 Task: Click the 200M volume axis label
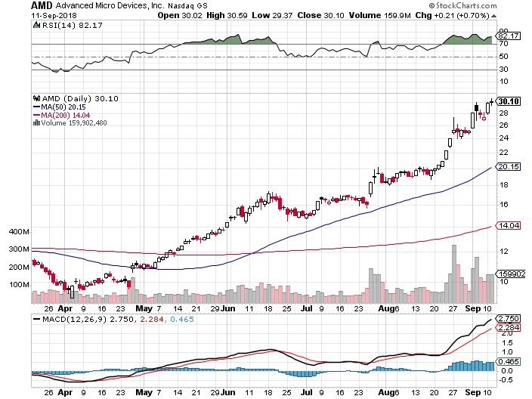coord(19,268)
